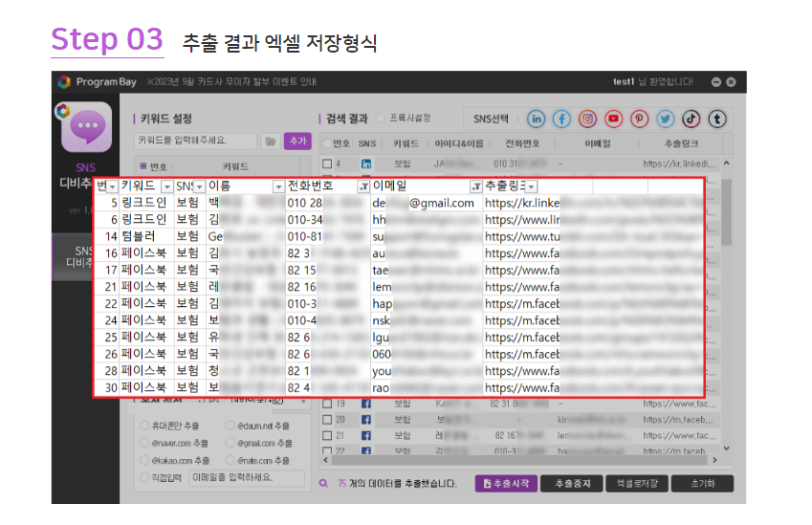Select the Twitter SNS icon
Image resolution: width=812 pixels, height=525 pixels.
tap(666, 119)
